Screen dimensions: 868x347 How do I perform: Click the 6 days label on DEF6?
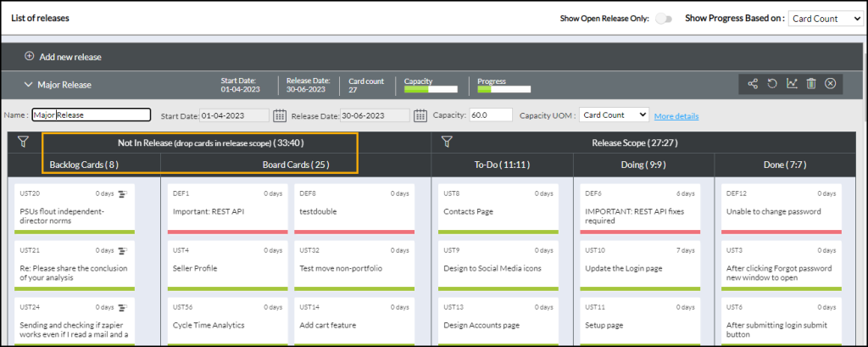685,194
